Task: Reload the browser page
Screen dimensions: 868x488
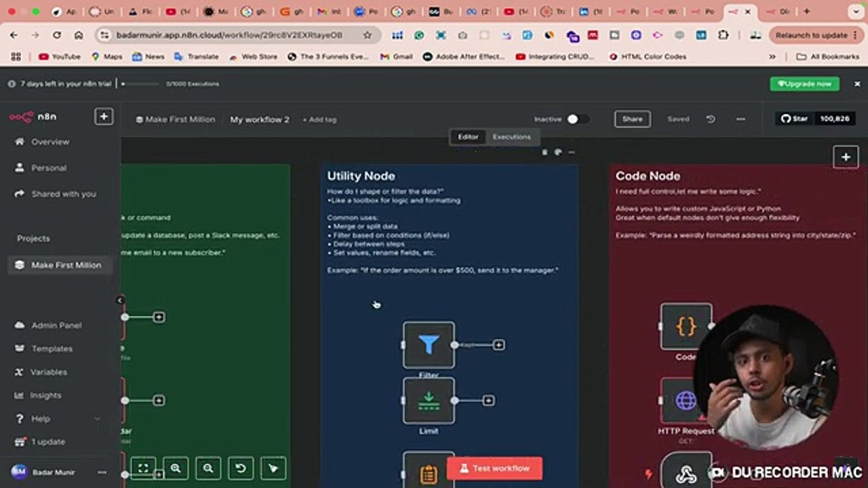Action: (x=57, y=35)
